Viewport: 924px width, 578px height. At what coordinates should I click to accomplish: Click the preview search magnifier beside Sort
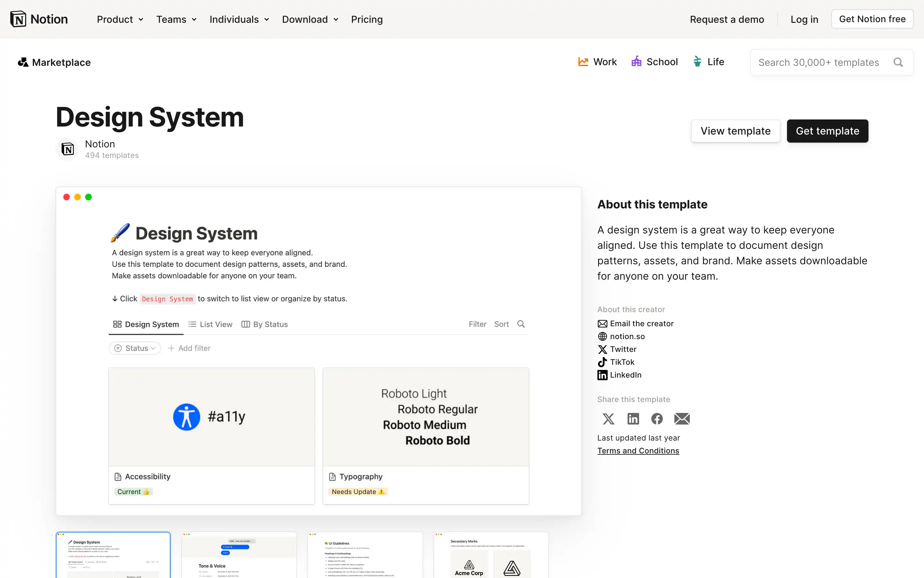coord(521,324)
